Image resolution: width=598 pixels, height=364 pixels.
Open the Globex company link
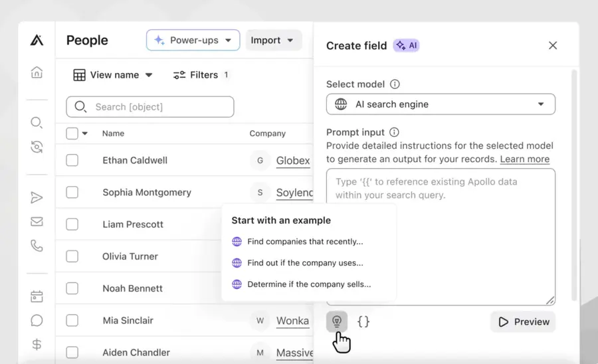click(293, 161)
